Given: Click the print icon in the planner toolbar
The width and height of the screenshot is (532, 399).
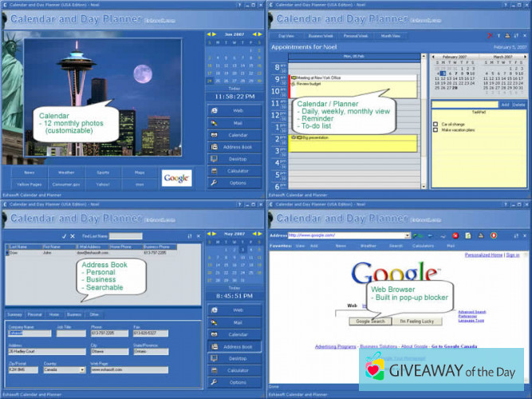Looking at the screenshot, I should (x=507, y=36).
